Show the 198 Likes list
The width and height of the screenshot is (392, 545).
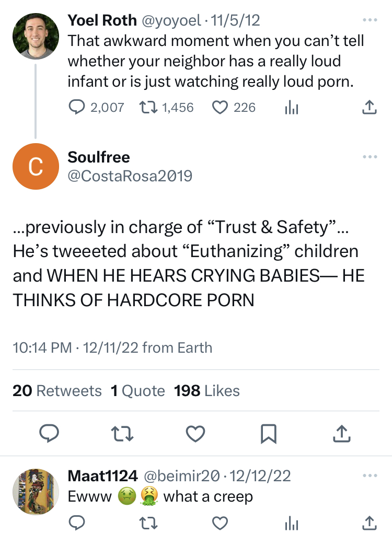coord(206,391)
